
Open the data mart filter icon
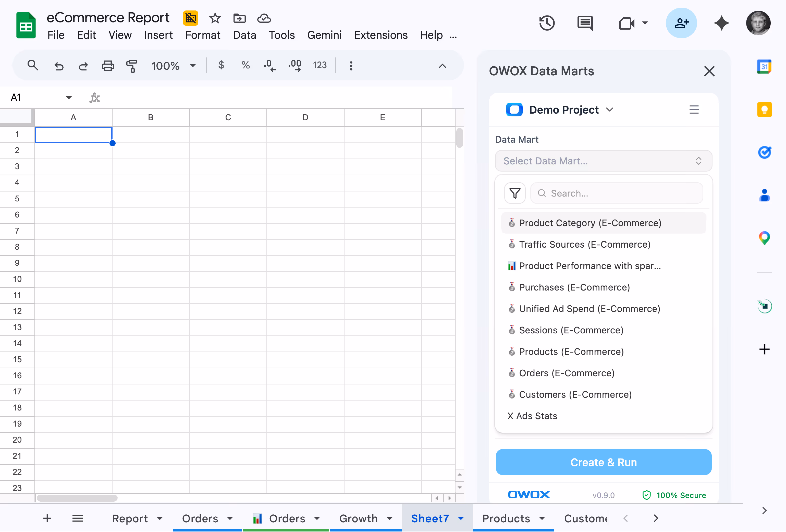pyautogui.click(x=515, y=193)
